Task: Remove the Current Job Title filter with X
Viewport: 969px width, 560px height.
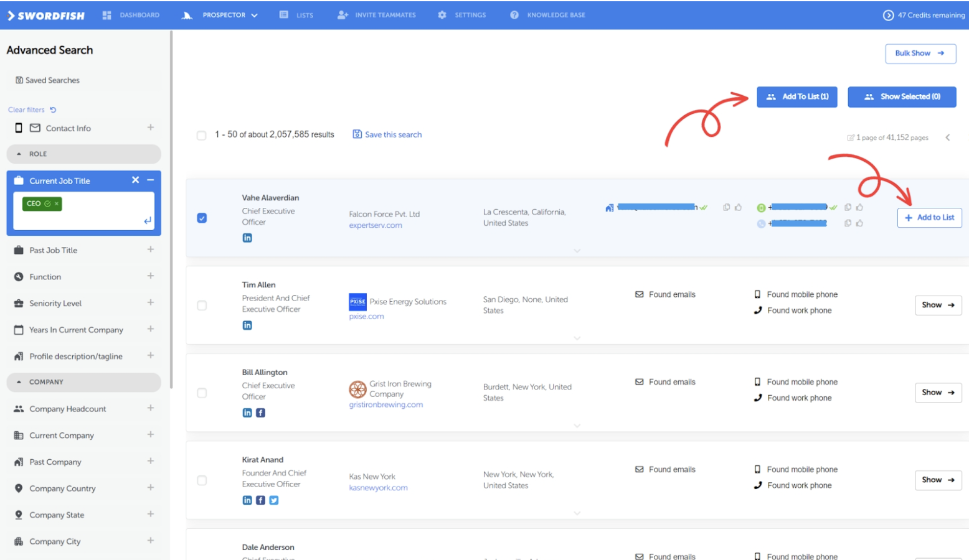Action: [135, 180]
